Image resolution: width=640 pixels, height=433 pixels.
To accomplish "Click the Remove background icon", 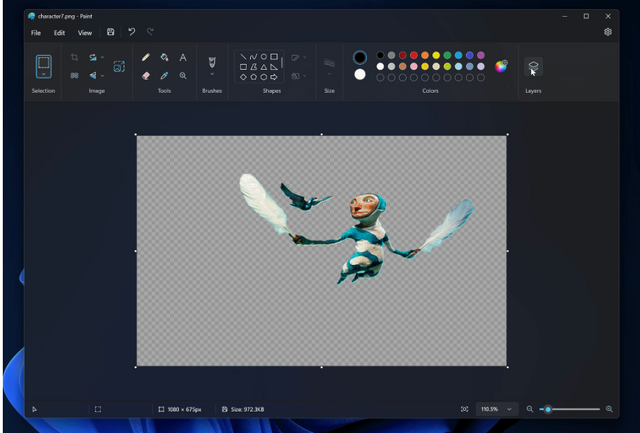I will point(74,75).
